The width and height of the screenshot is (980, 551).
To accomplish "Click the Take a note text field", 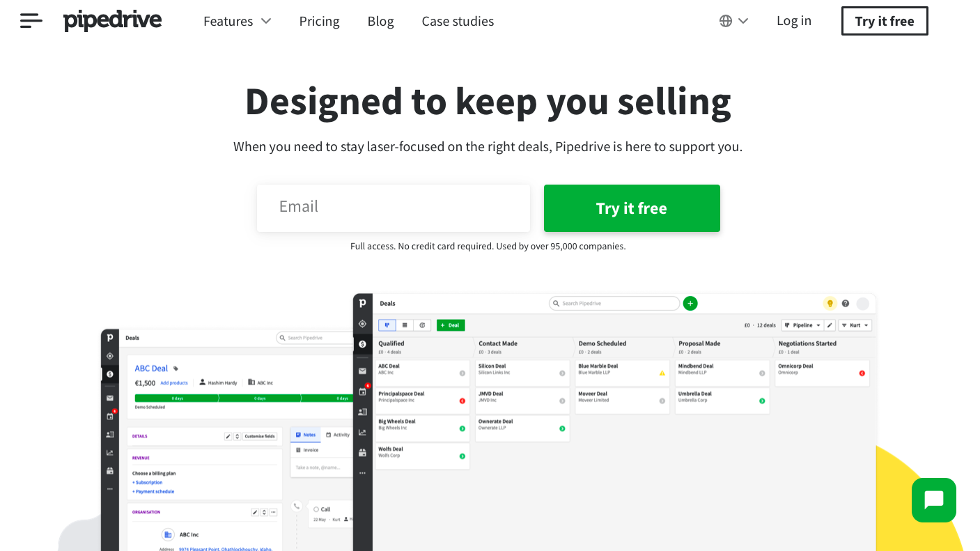I will click(x=322, y=467).
